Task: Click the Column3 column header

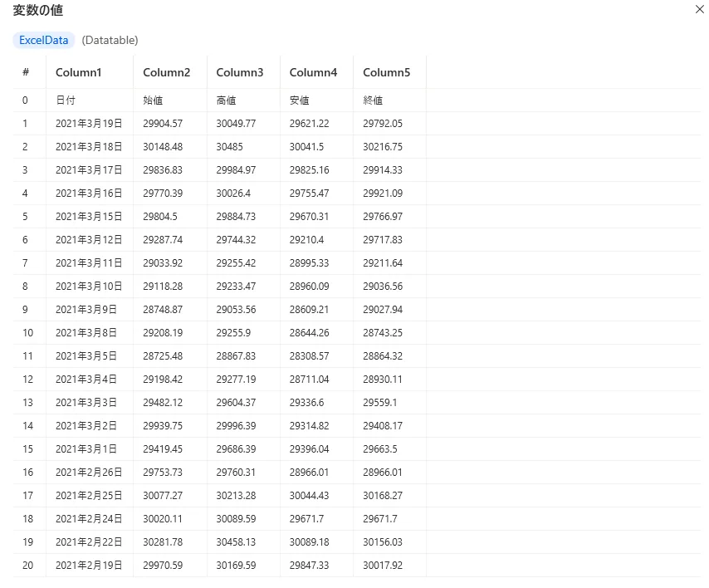Action: click(239, 72)
